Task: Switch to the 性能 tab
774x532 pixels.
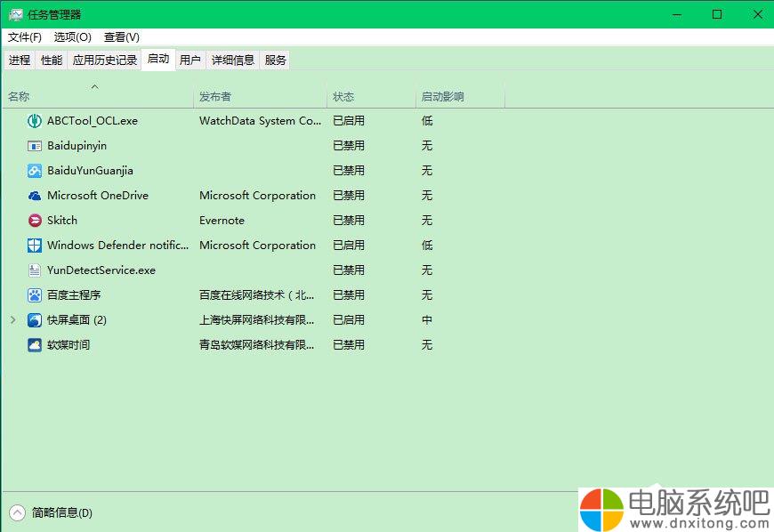Action: point(52,60)
